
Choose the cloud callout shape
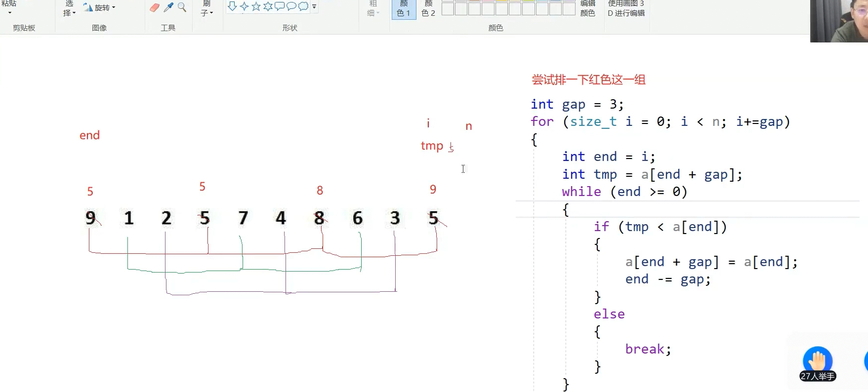click(x=303, y=6)
